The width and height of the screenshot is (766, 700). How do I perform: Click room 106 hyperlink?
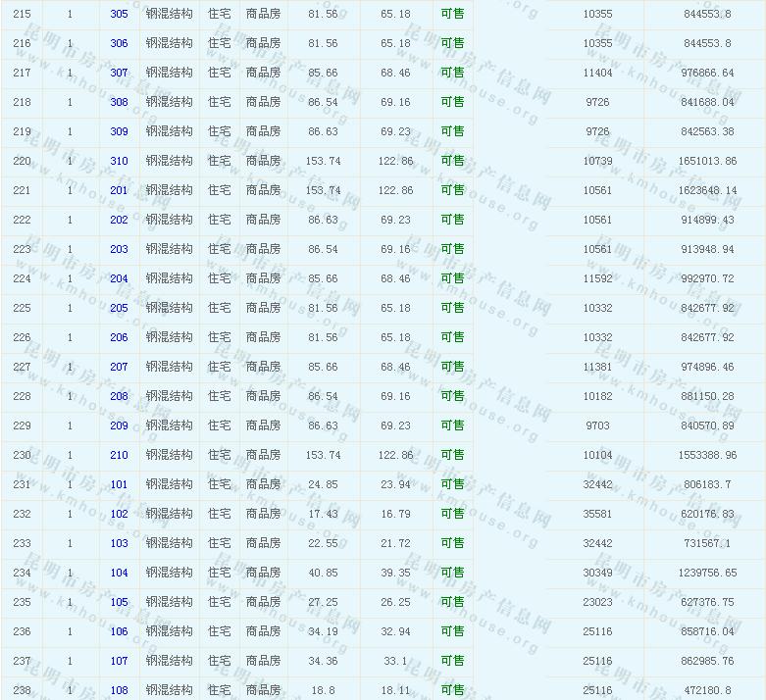point(119,631)
